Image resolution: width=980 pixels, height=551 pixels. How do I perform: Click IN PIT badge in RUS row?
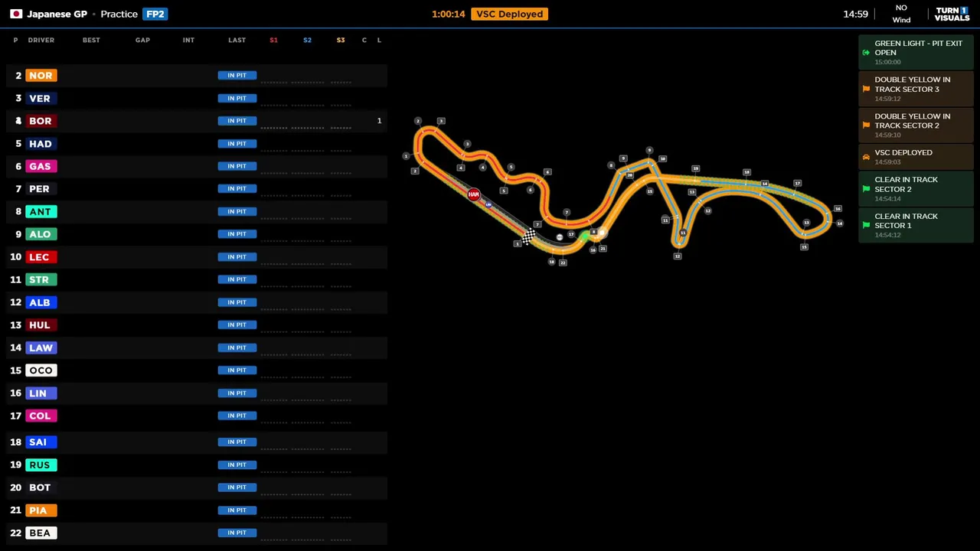pyautogui.click(x=237, y=465)
